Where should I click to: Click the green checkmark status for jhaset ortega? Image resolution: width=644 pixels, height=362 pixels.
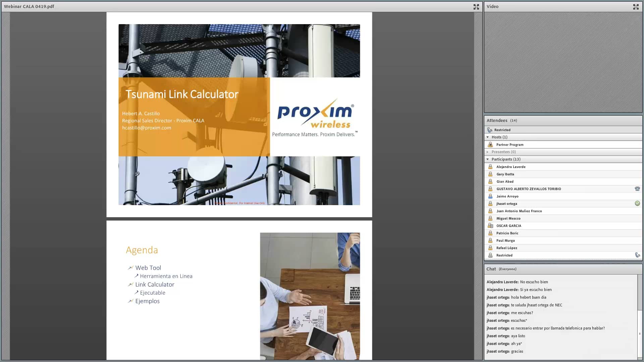tap(637, 203)
